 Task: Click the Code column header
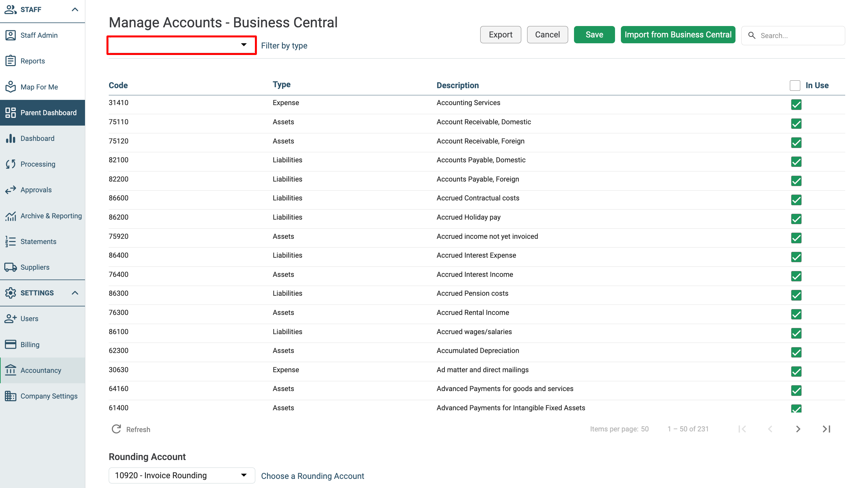tap(118, 86)
